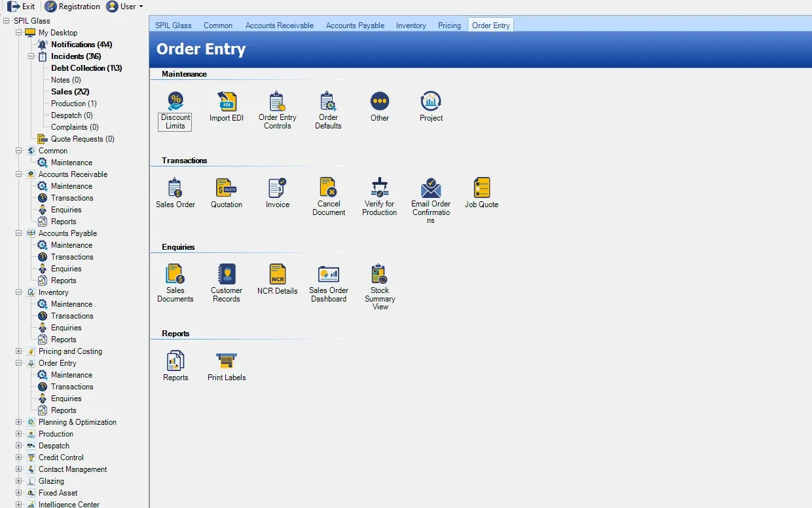812x508 pixels.
Task: Select the Glazing tree item
Action: pos(51,481)
